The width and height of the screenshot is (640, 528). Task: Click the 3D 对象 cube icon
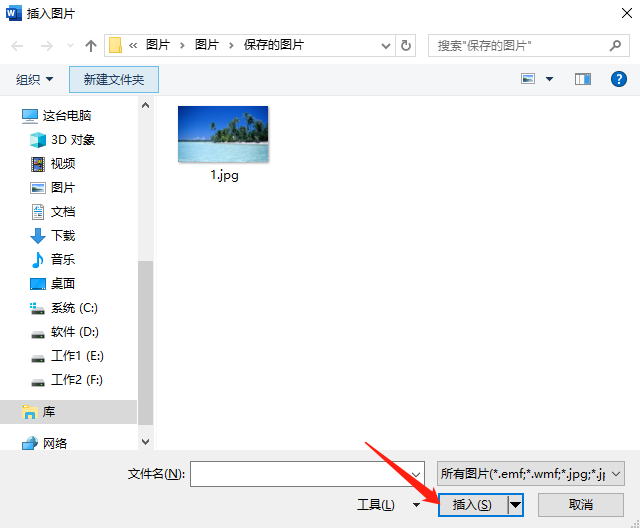click(38, 140)
